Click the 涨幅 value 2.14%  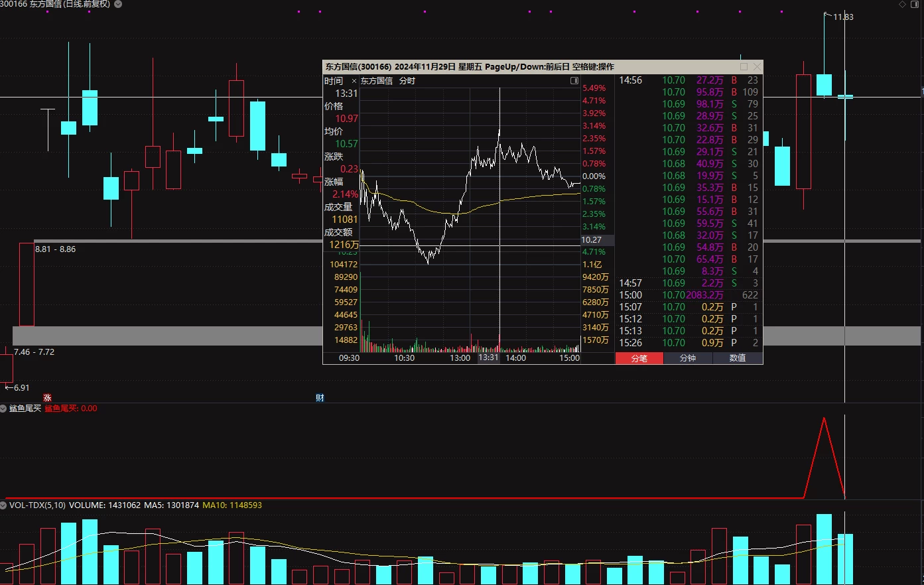pyautogui.click(x=345, y=194)
